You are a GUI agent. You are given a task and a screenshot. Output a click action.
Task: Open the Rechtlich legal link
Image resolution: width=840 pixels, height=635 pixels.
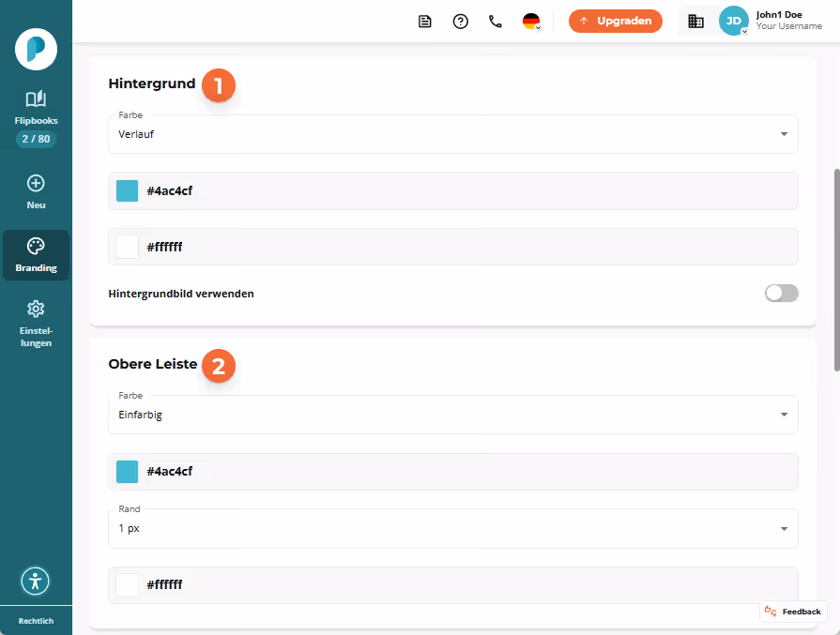(36, 621)
